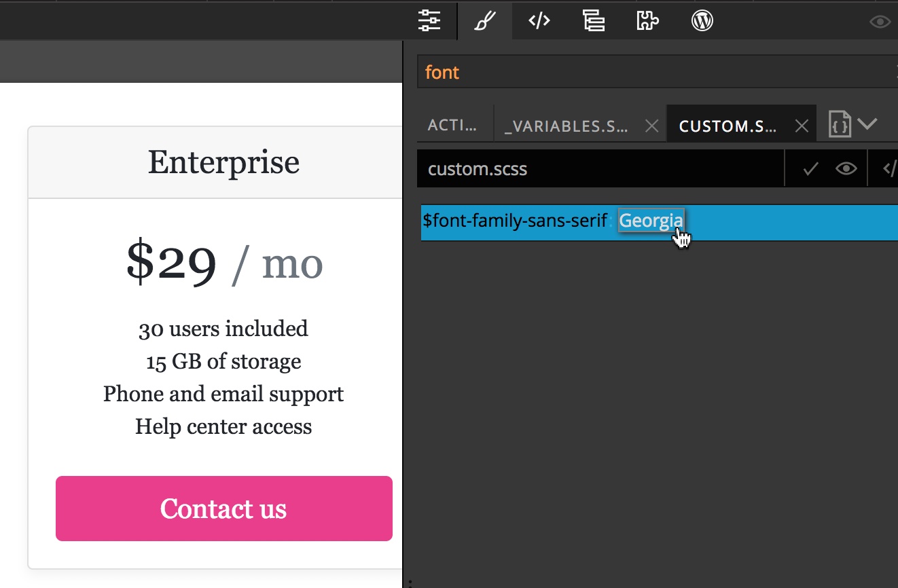Switch to the _VARIABLES.S... tab
The width and height of the screenshot is (898, 588).
click(x=566, y=126)
